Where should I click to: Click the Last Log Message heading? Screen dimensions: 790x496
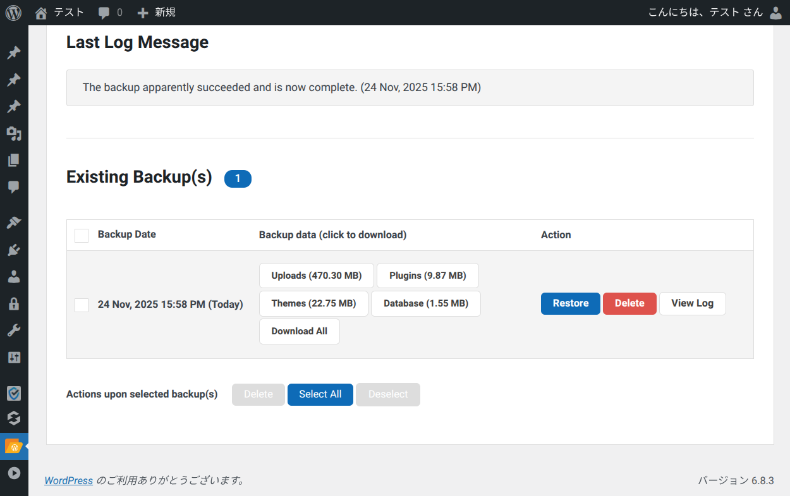tap(137, 42)
